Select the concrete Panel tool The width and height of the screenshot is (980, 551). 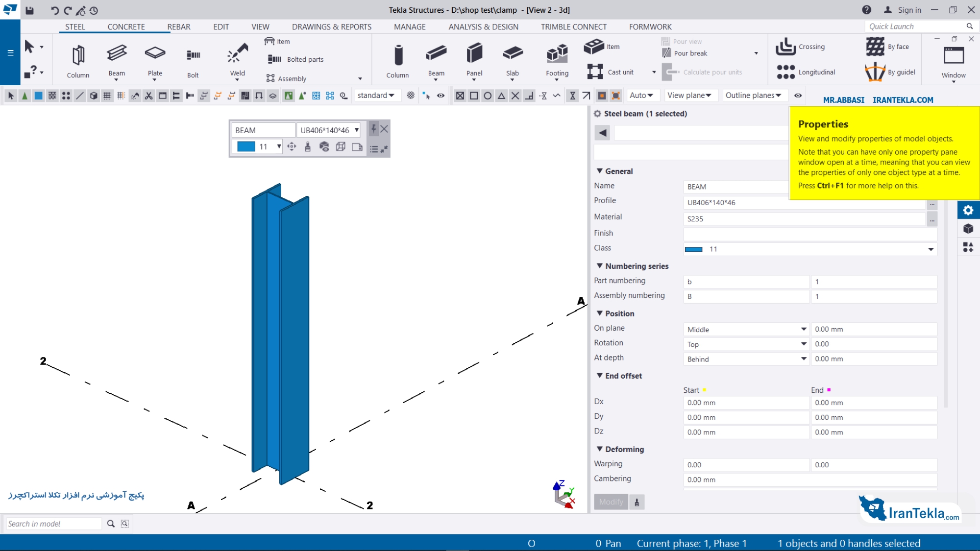click(474, 61)
